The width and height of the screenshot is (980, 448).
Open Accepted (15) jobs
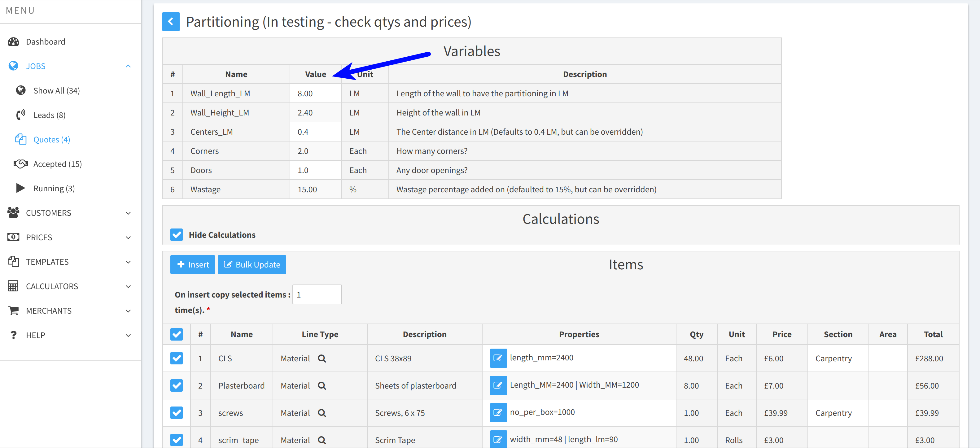click(57, 164)
